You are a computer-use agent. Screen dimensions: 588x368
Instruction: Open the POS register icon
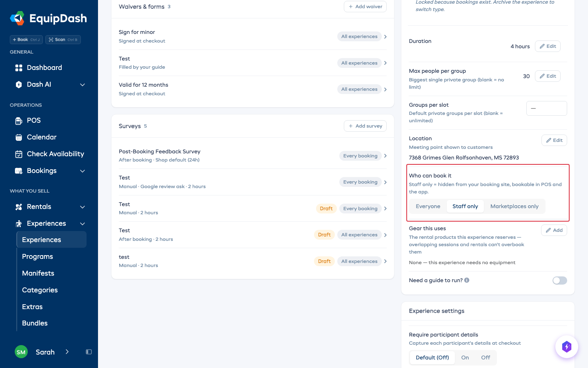coord(19,121)
